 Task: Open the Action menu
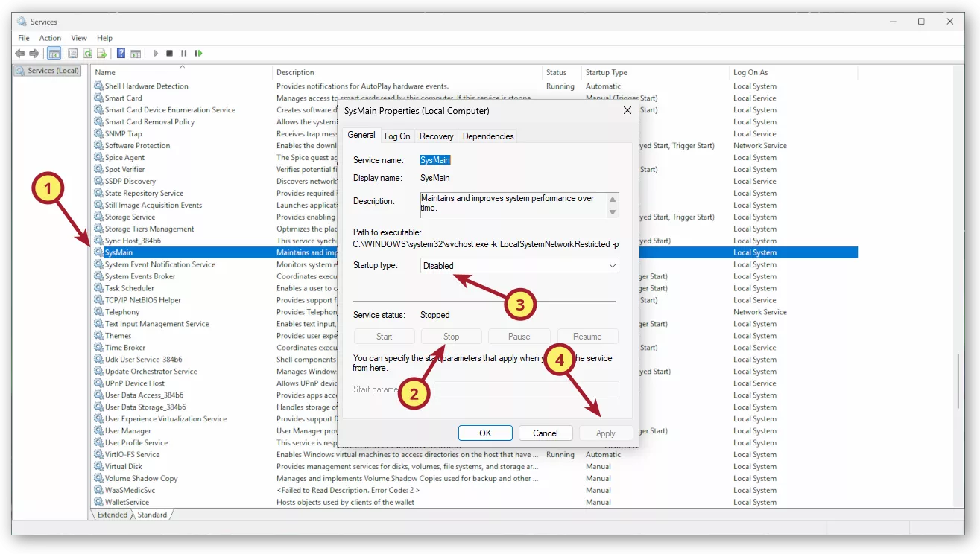pyautogui.click(x=50, y=37)
